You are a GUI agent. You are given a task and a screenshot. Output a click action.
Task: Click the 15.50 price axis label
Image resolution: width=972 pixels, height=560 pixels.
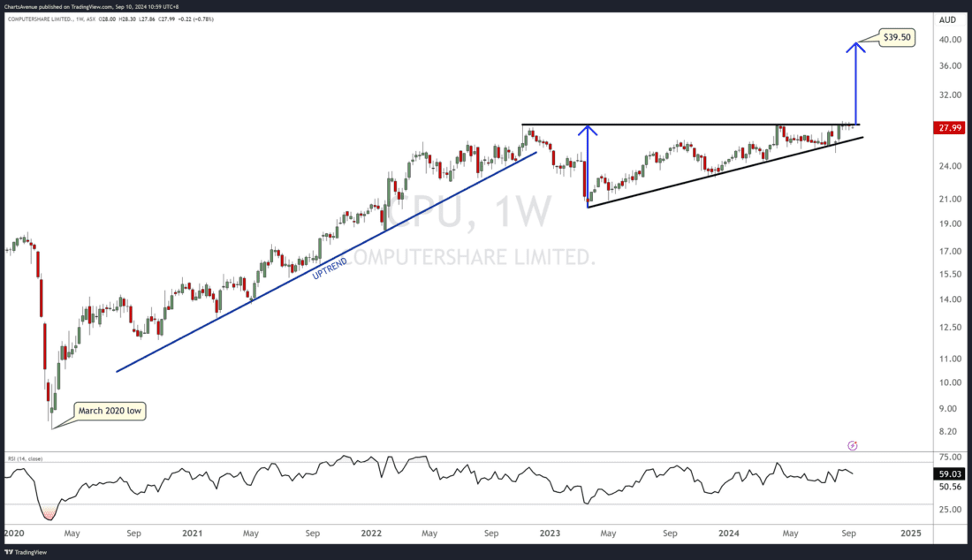950,274
